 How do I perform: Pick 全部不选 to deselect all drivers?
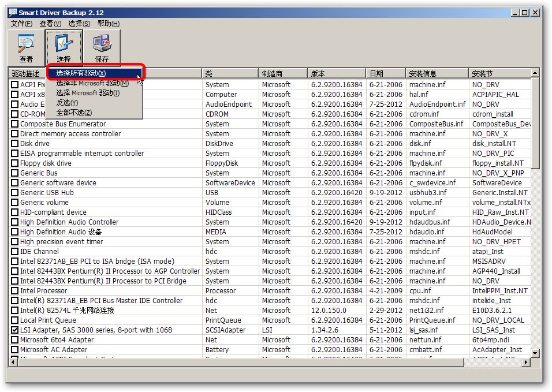73,113
